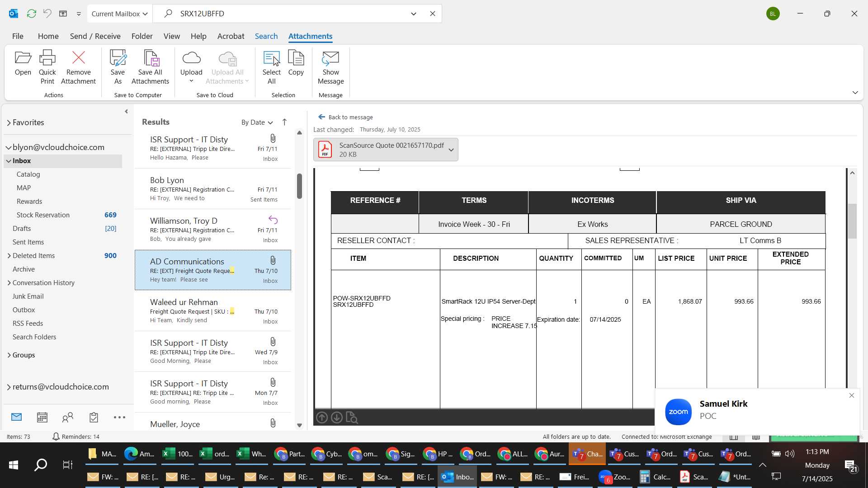Image resolution: width=868 pixels, height=488 pixels.
Task: Expand returns@vcloudchoice.com mailbox
Action: pos(9,387)
